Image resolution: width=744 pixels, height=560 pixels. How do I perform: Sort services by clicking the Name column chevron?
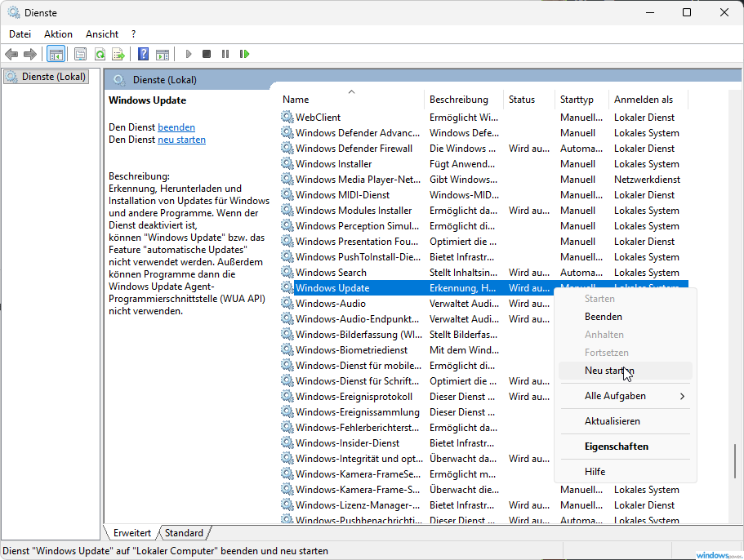pyautogui.click(x=351, y=92)
